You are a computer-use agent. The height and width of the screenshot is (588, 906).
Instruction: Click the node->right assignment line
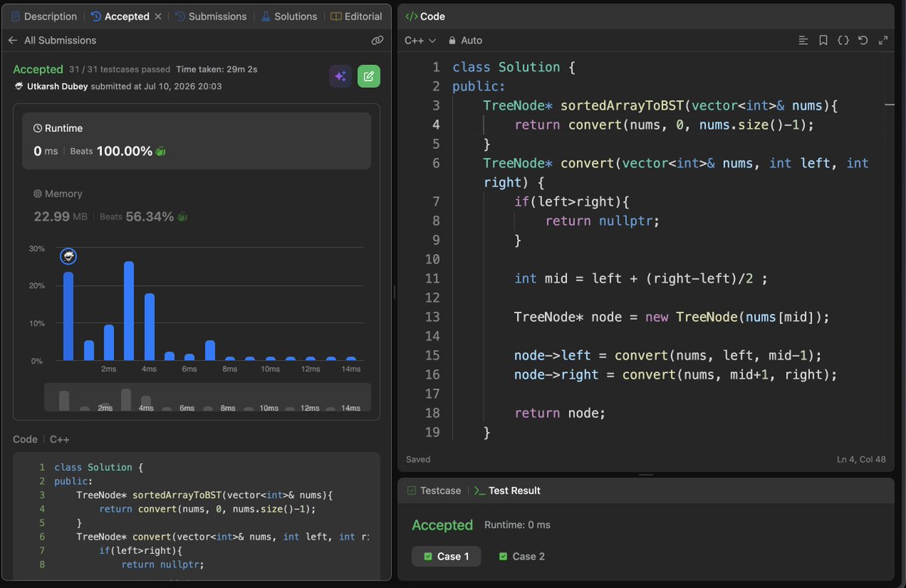click(676, 374)
